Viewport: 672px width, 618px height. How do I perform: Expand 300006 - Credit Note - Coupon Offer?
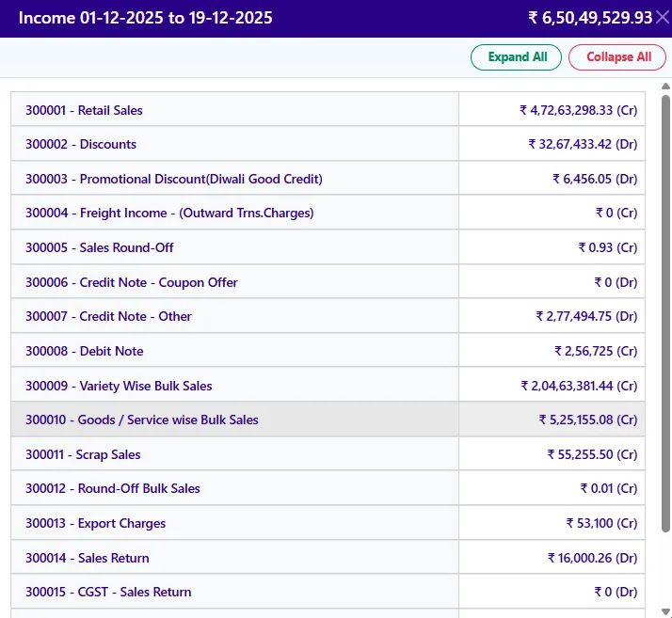tap(328, 282)
